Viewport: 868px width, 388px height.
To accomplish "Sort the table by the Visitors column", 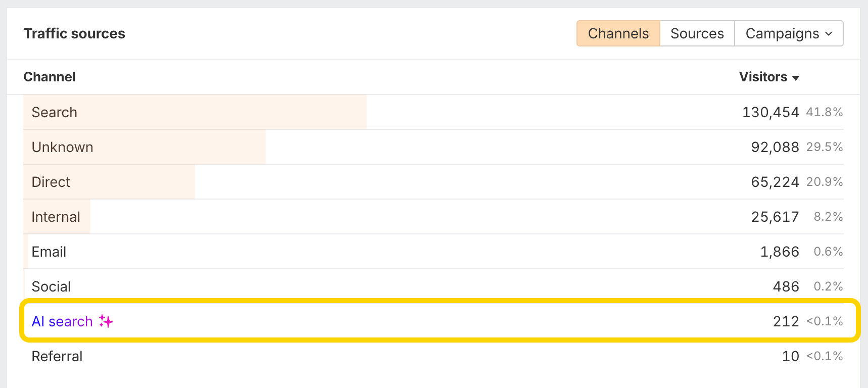I will pos(764,77).
